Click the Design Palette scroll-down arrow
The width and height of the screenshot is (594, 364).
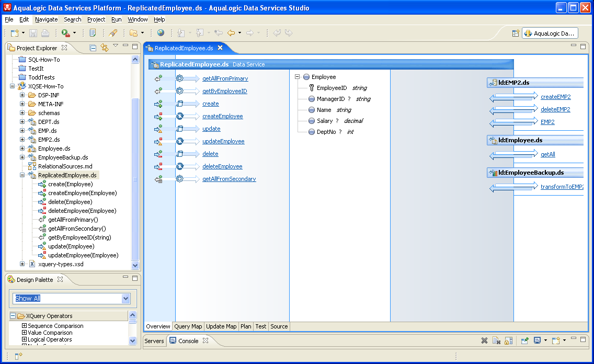tap(133, 340)
